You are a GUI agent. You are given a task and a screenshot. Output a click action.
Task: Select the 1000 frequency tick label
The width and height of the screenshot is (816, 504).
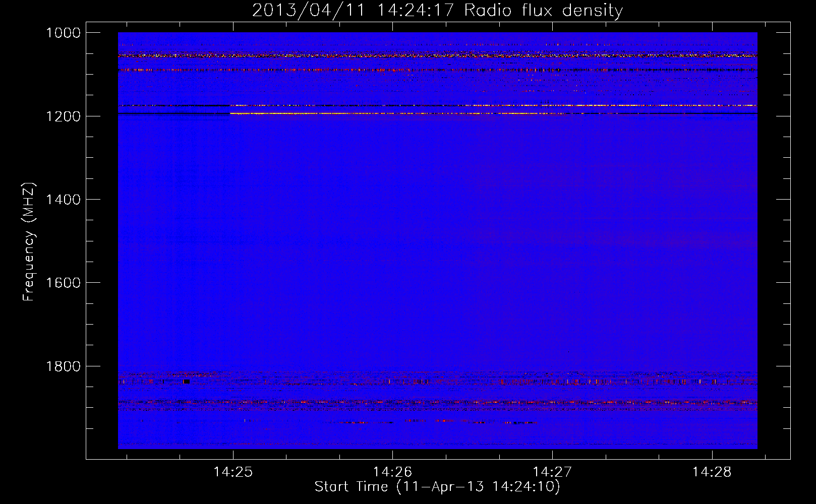(63, 33)
